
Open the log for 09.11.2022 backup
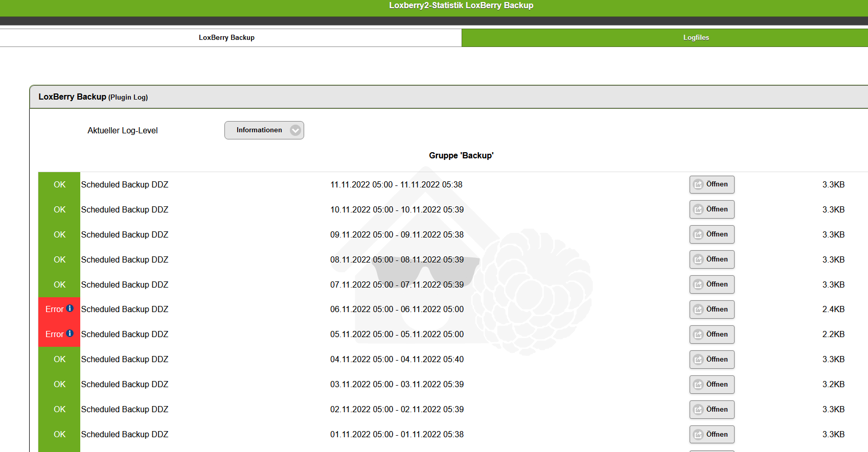pyautogui.click(x=712, y=234)
